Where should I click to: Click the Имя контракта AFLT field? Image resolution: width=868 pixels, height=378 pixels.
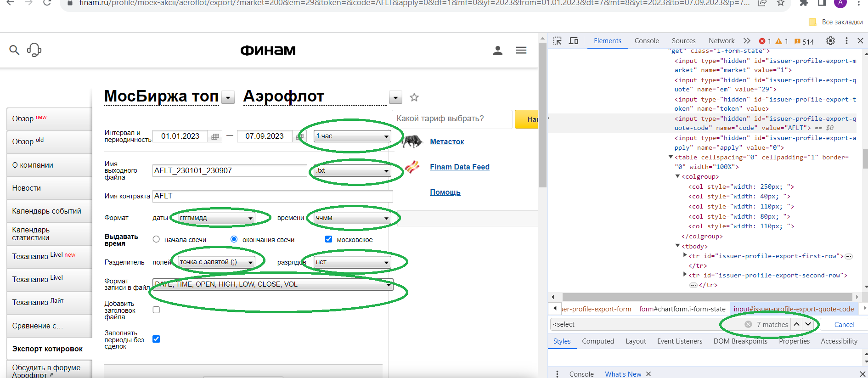point(273,196)
